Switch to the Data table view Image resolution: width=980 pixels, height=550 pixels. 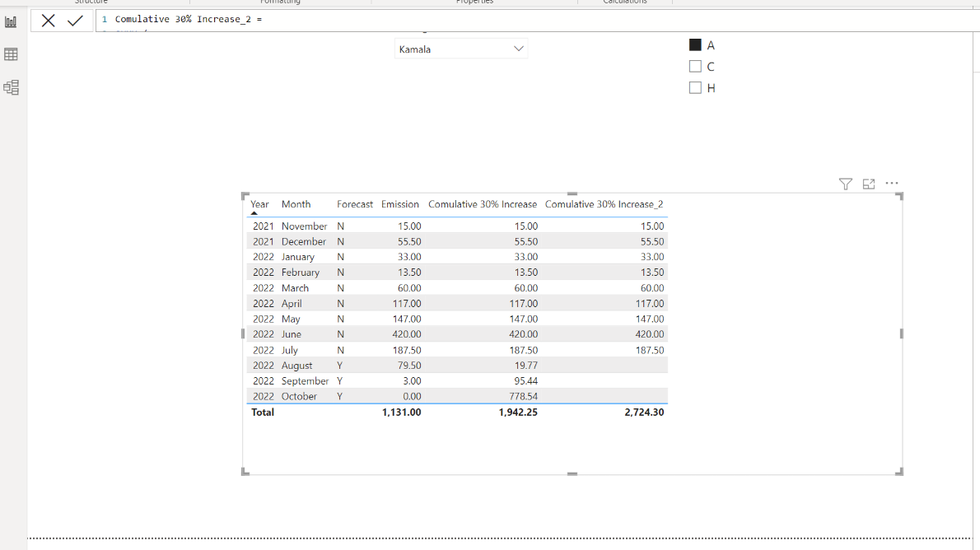(x=12, y=54)
